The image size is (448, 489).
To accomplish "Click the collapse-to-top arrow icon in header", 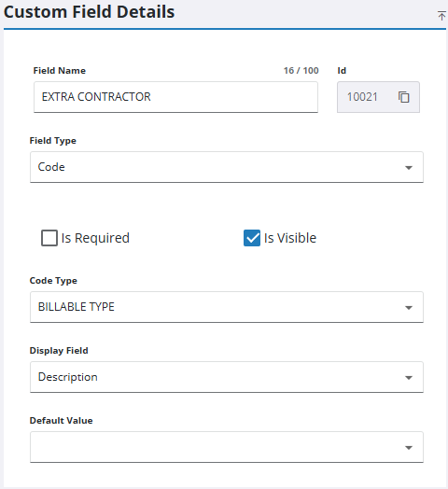I will [441, 16].
